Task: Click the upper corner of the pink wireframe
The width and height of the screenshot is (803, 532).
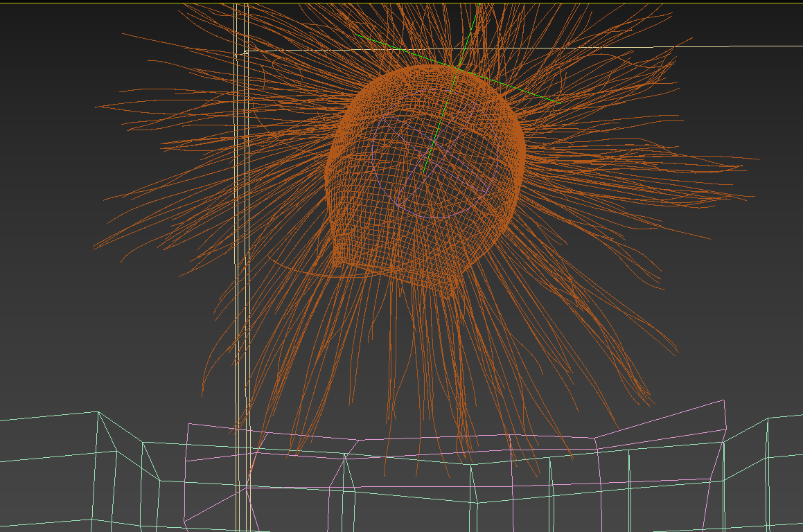Action: coord(724,400)
